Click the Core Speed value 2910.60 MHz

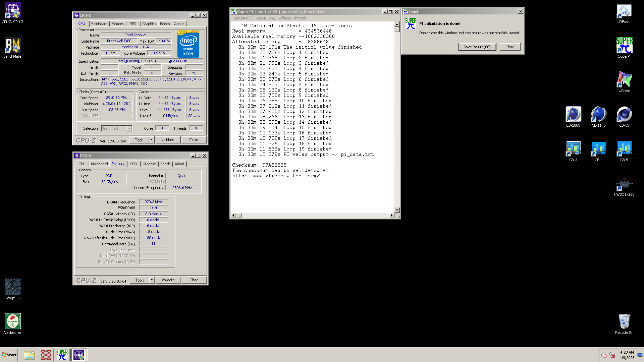tap(117, 98)
